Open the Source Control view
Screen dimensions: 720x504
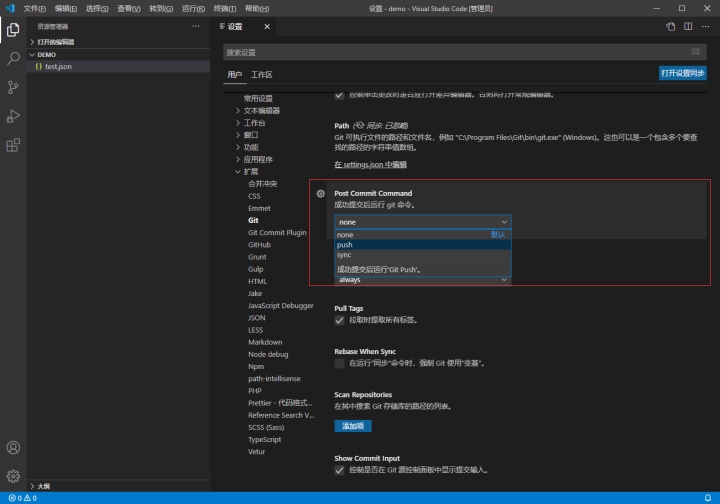13,87
